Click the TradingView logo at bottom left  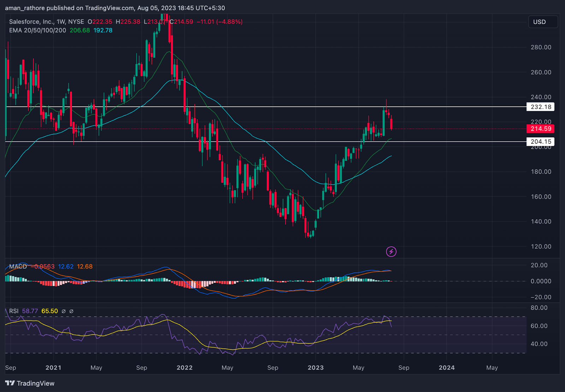click(x=30, y=383)
